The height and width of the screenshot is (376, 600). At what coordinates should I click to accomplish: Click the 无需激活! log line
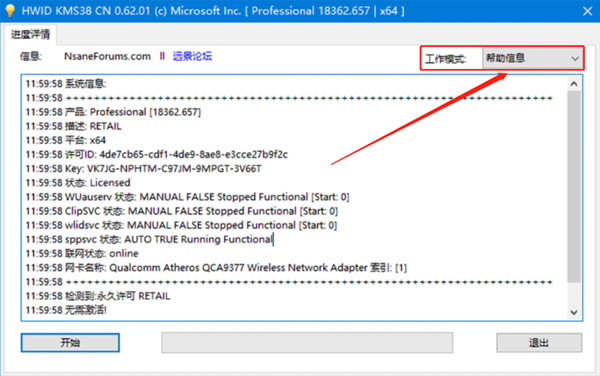(x=66, y=310)
